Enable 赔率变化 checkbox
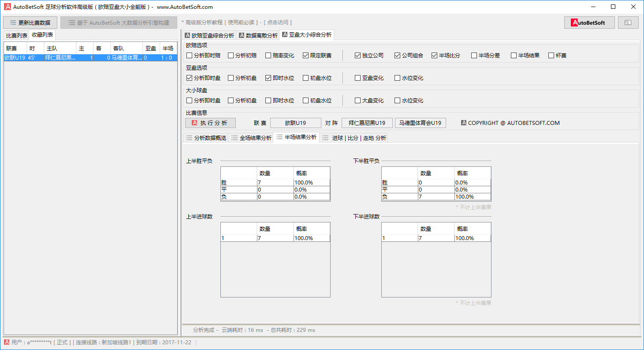This screenshot has width=644, height=350. click(280, 56)
